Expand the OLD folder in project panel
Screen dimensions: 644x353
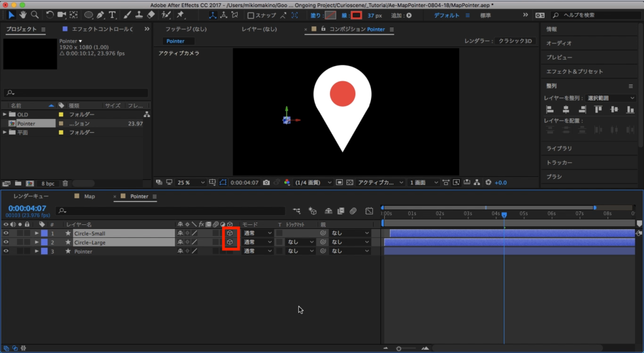(5, 115)
